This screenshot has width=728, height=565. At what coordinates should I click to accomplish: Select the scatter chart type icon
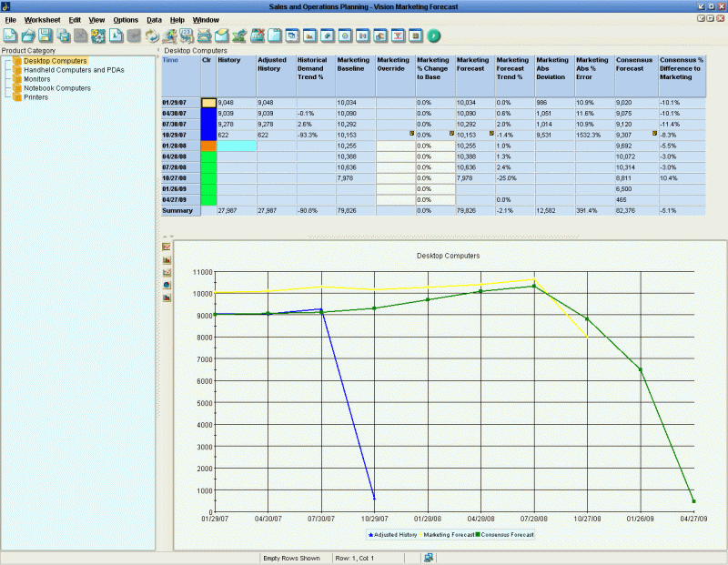(167, 273)
